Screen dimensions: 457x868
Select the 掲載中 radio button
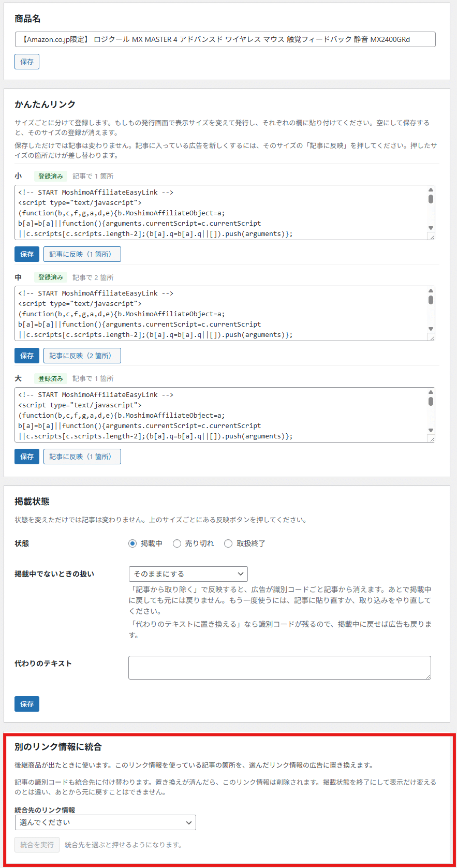[132, 543]
